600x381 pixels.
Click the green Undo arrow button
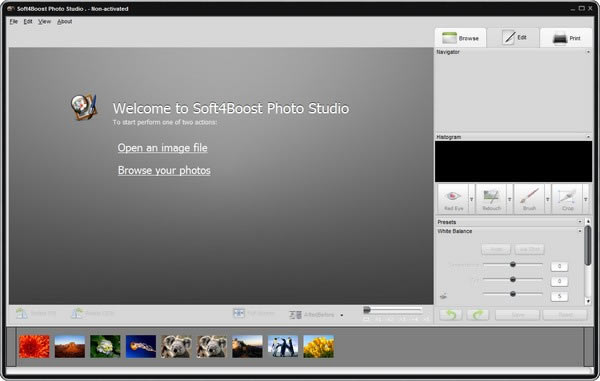tap(450, 315)
